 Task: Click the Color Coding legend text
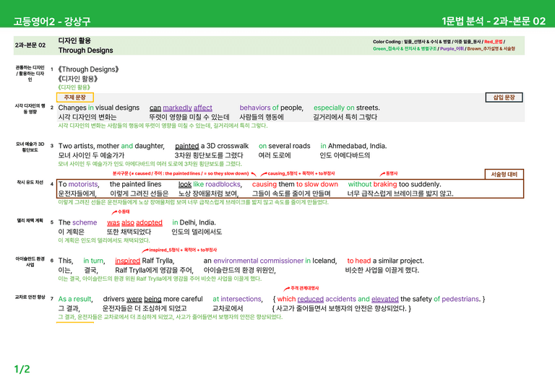click(x=444, y=45)
